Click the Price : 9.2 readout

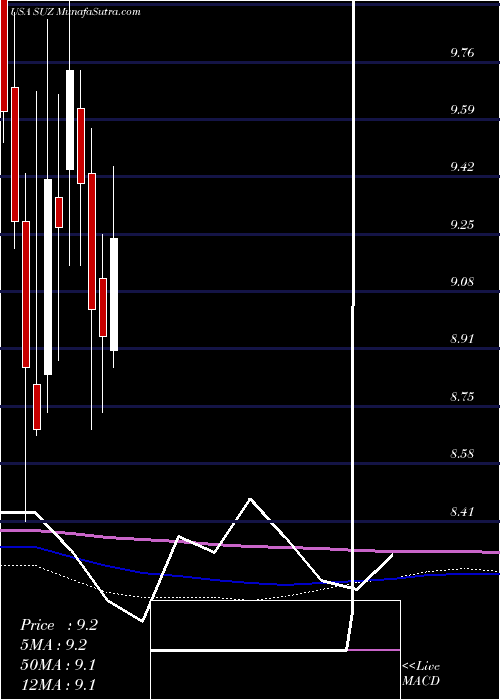[59, 625]
